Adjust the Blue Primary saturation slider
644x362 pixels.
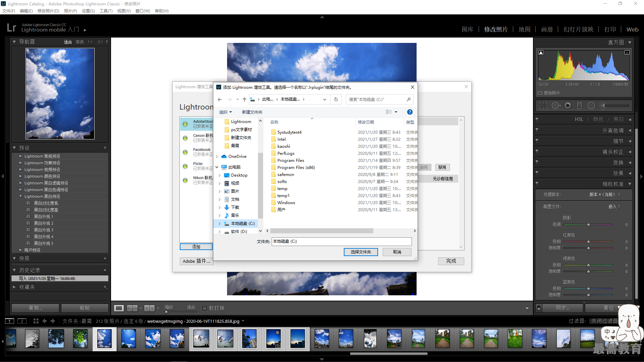(588, 295)
